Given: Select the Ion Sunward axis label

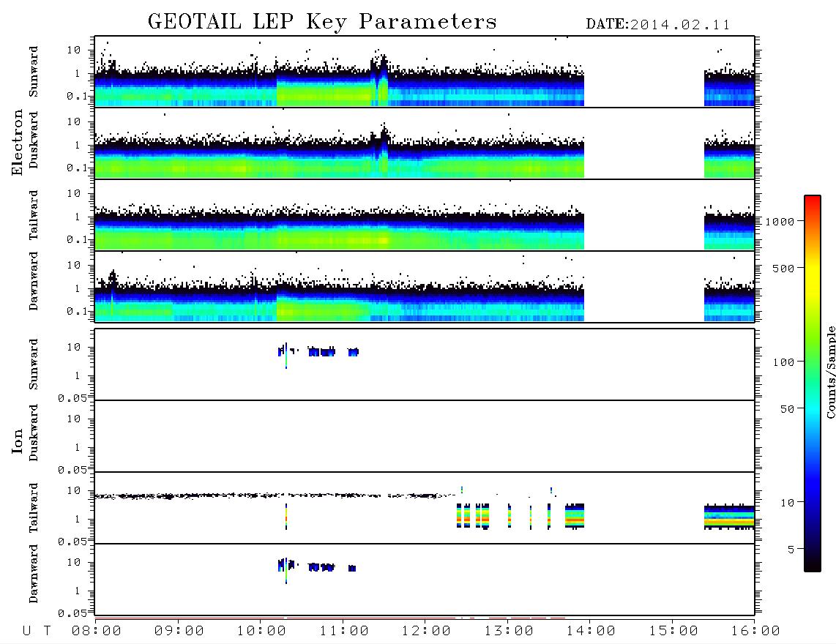Looking at the screenshot, I should coord(34,364).
